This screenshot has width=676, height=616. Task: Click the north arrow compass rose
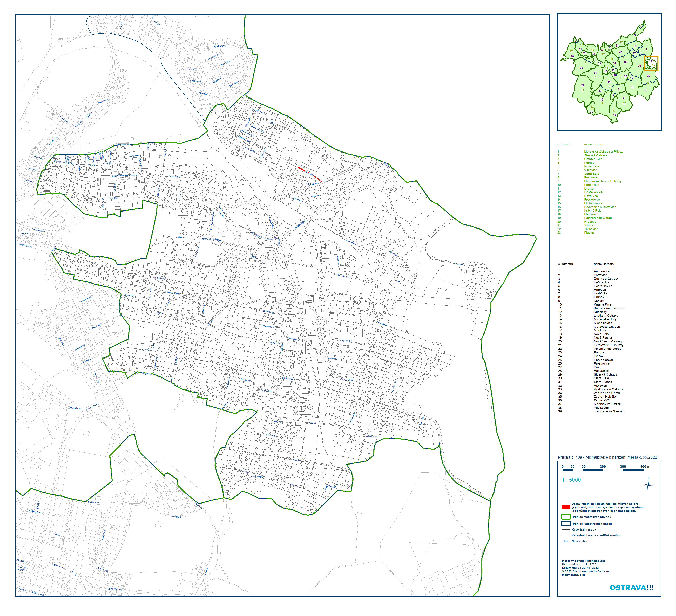[648, 485]
